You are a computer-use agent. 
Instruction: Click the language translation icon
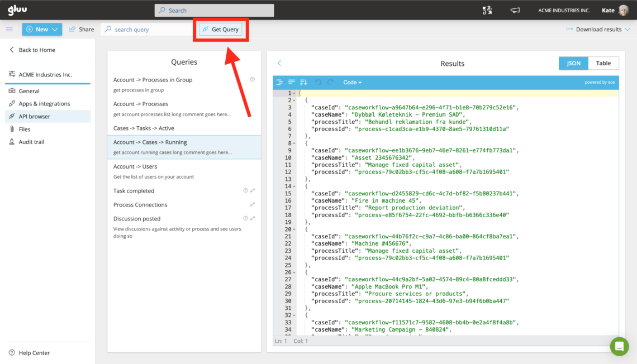(x=487, y=10)
